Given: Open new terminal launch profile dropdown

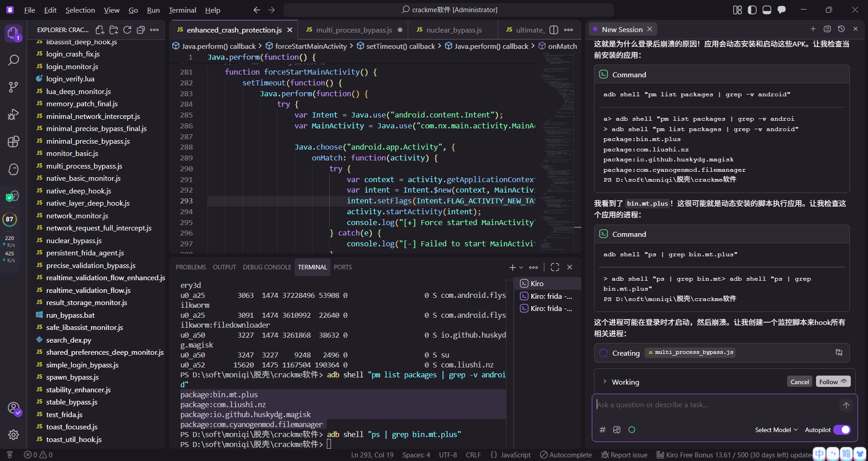Looking at the screenshot, I should coord(521,268).
